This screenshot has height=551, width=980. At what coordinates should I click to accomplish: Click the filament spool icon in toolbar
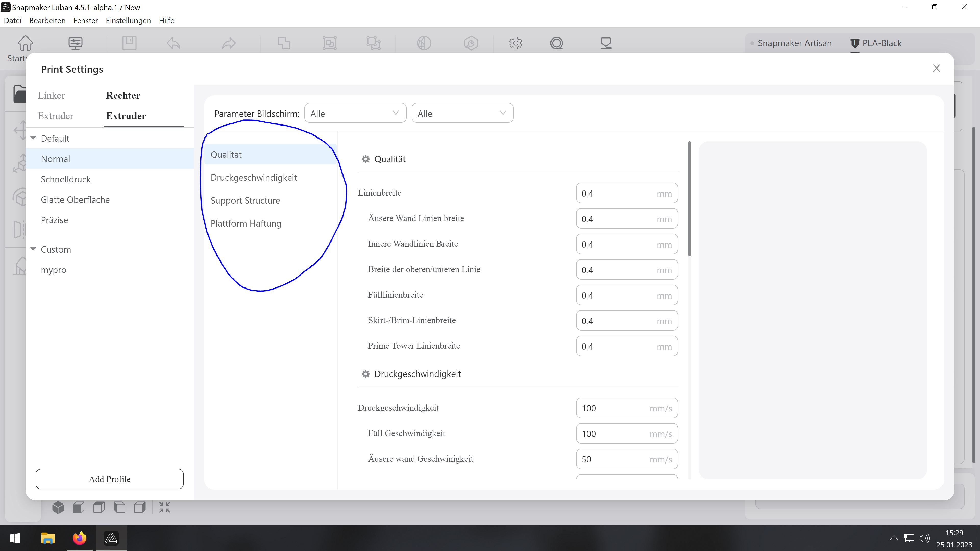(556, 43)
